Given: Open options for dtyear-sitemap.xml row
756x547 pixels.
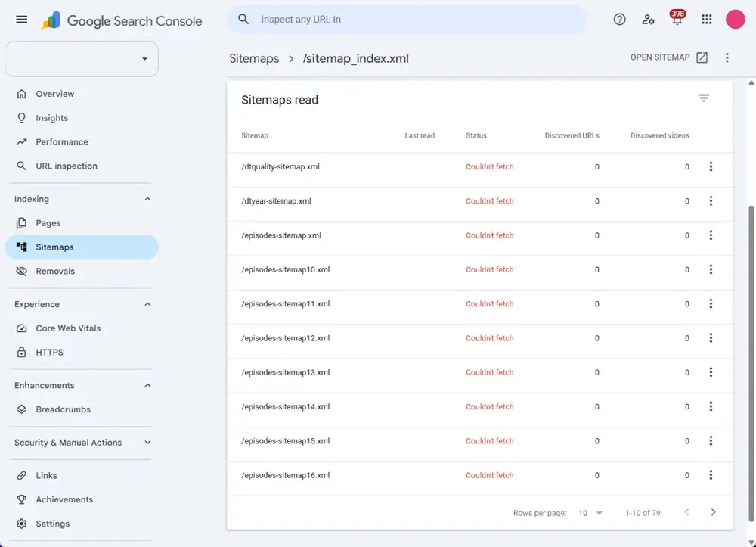Looking at the screenshot, I should (711, 200).
